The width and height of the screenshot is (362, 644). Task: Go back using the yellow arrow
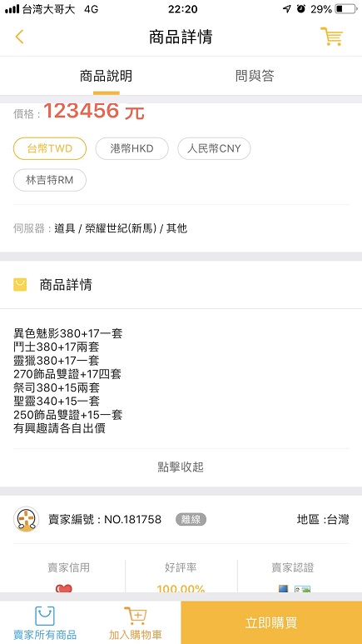pyautogui.click(x=19, y=37)
